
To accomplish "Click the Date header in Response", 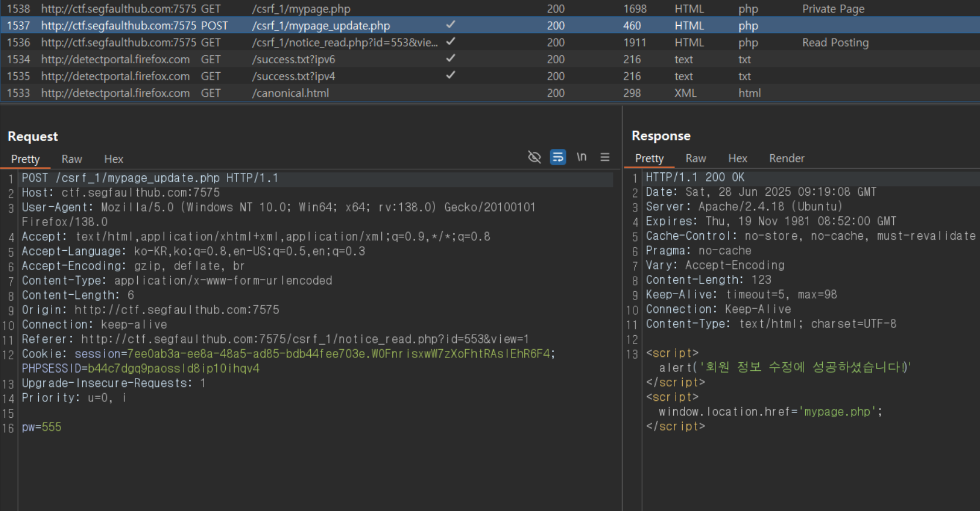I will (x=761, y=192).
